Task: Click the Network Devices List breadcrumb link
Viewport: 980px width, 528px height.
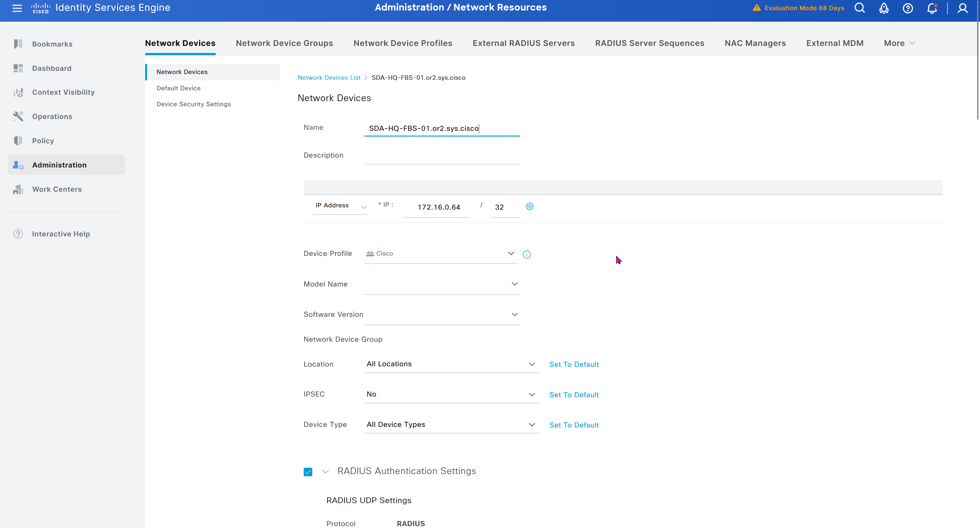Action: coord(329,78)
